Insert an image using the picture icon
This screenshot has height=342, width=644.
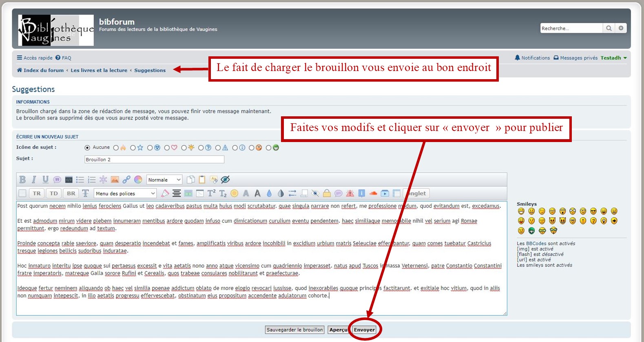(x=115, y=180)
